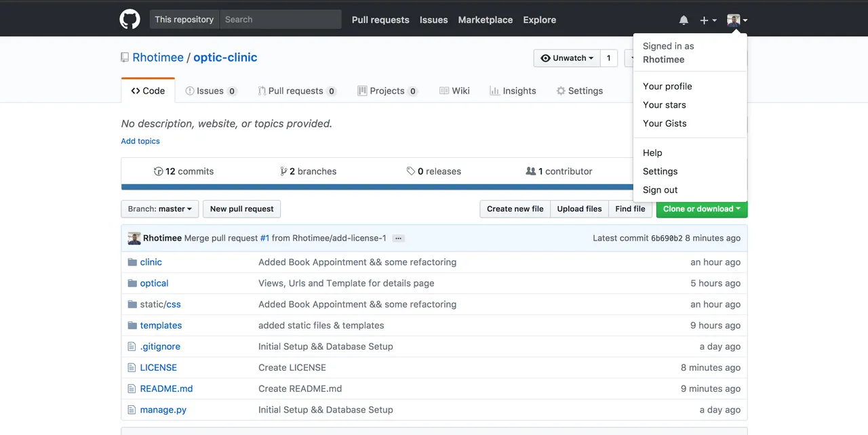
Task: Click the repository book icon beside Rhotimee
Action: 125,58
